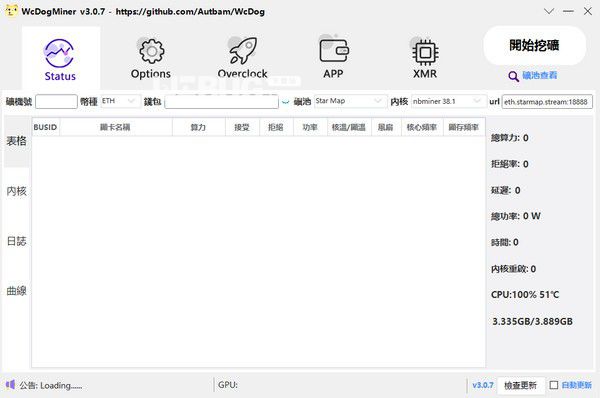Click the 自動更新 link text
Image resolution: width=600 pixels, height=398 pixels.
[x=577, y=385]
